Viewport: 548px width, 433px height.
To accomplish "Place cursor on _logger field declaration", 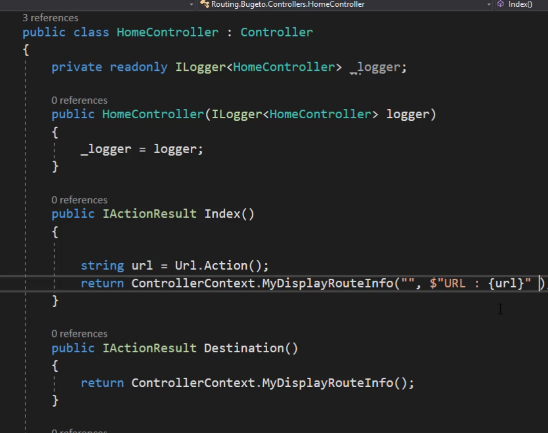I will (x=378, y=67).
